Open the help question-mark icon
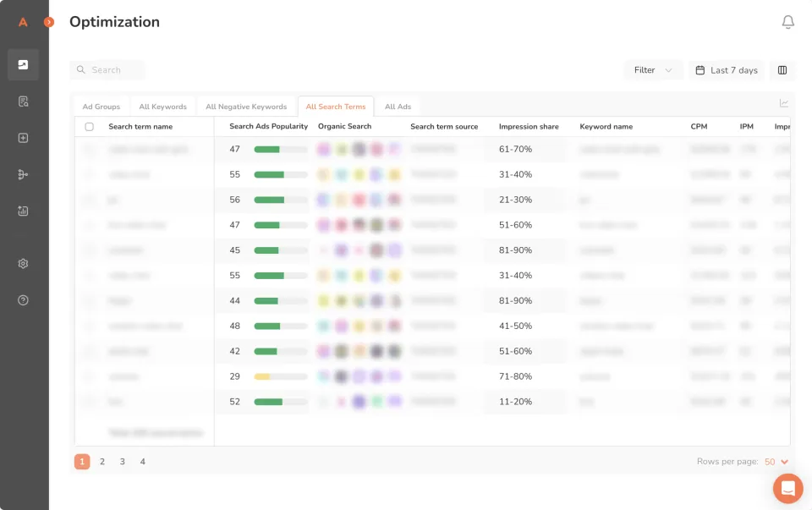 pyautogui.click(x=24, y=300)
